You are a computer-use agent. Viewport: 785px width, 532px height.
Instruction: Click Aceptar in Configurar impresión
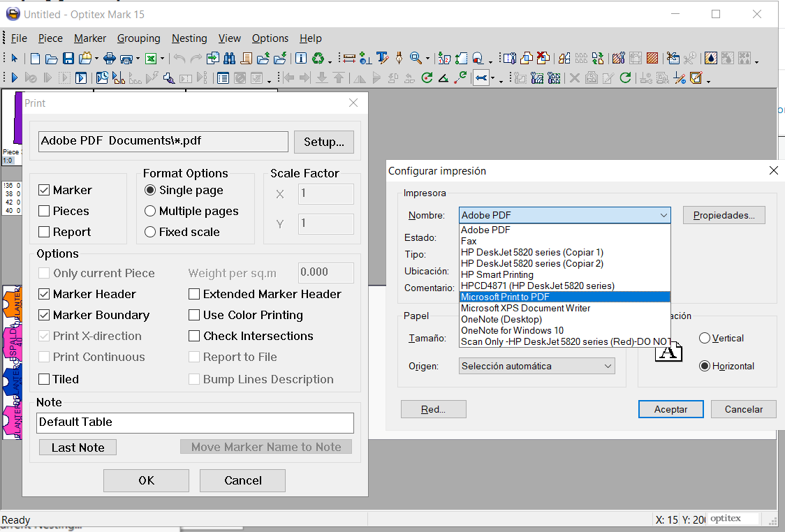[671, 409]
